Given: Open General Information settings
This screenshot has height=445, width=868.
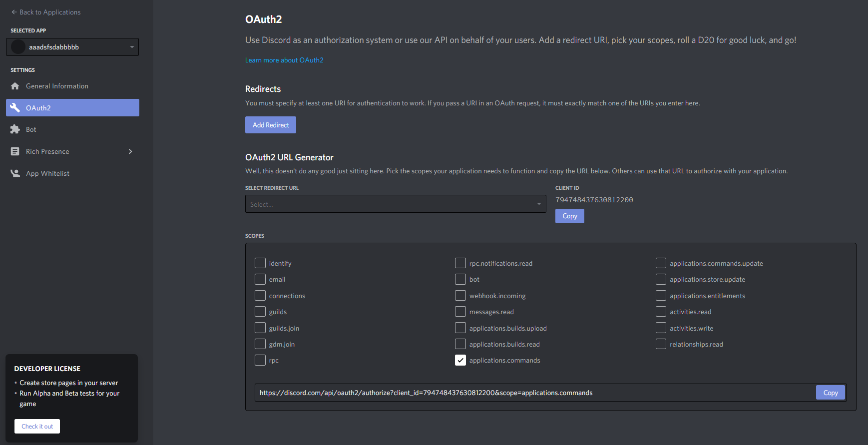Looking at the screenshot, I should [72, 86].
